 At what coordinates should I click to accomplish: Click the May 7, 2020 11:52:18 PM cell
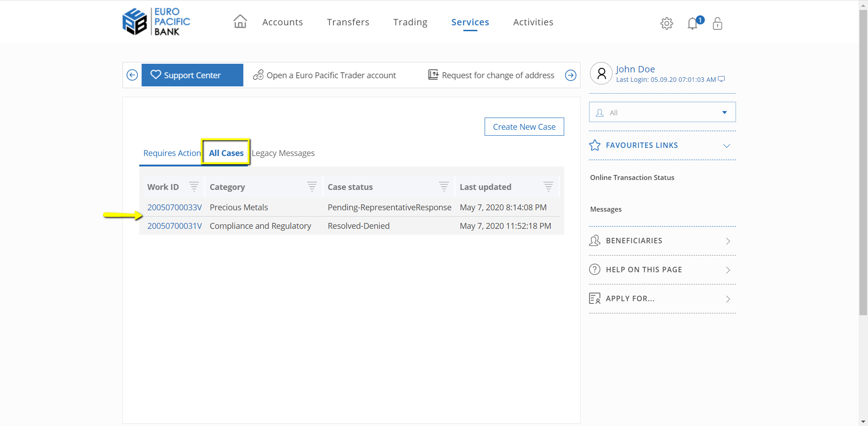point(505,226)
